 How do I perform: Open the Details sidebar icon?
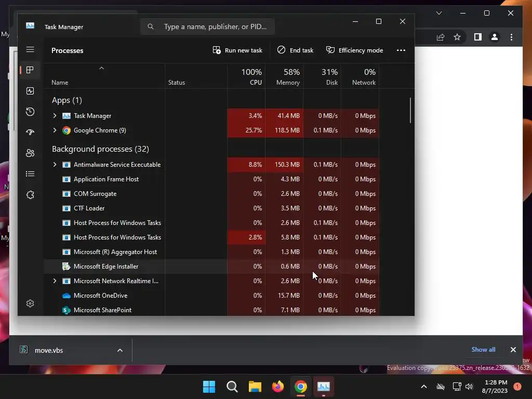30,174
